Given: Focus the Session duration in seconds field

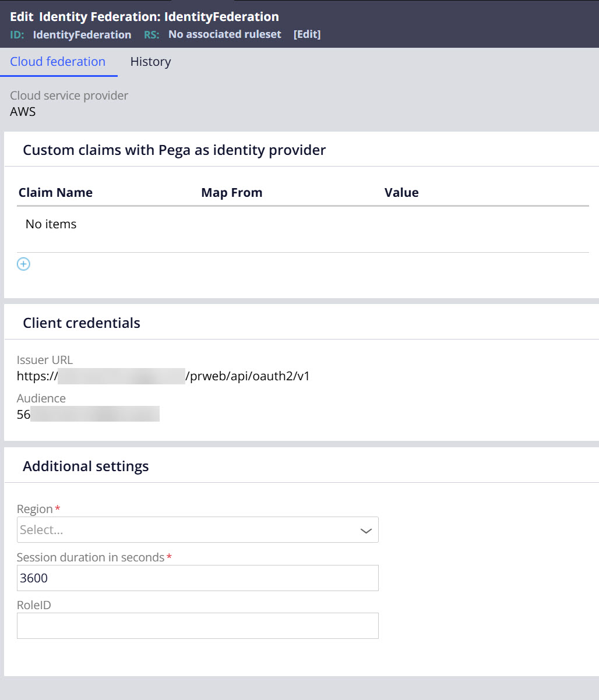Looking at the screenshot, I should click(x=198, y=578).
